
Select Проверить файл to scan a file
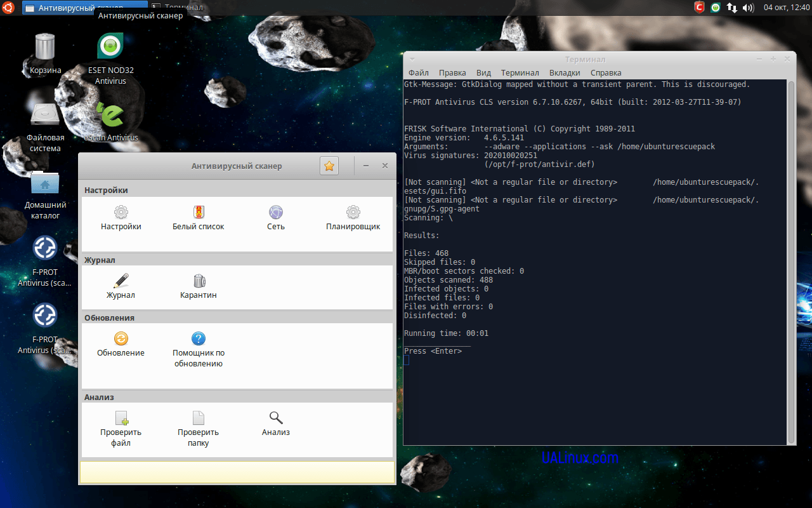click(x=121, y=429)
